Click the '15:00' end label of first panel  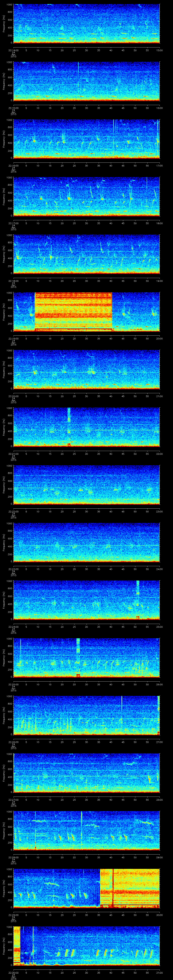160,50
